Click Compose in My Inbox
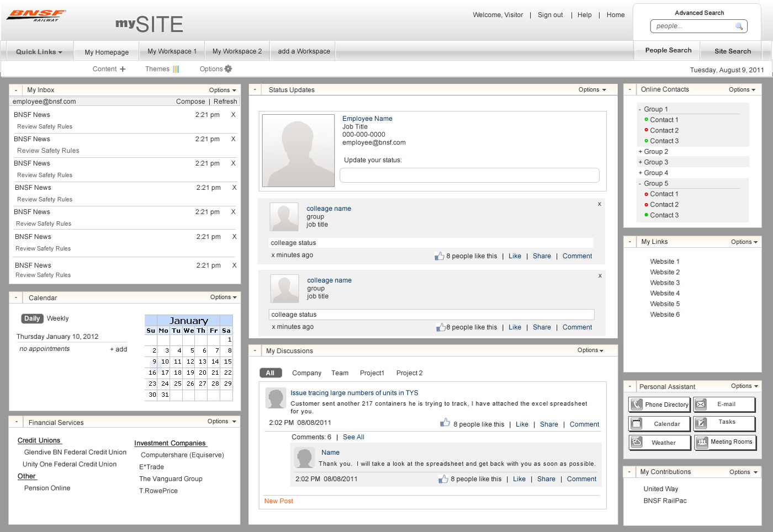This screenshot has height=532, width=773. pos(190,102)
